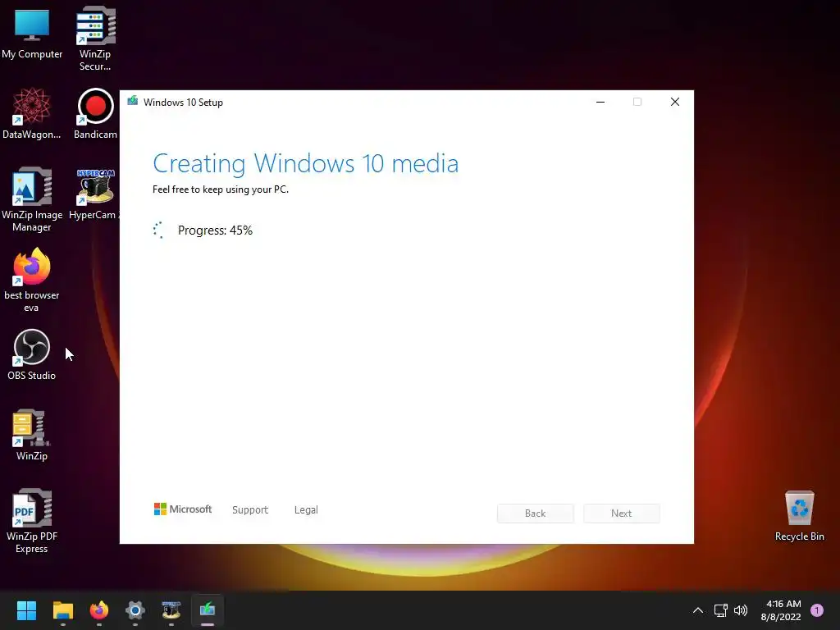Open the Windows Start menu
Screen dimensions: 840x630
[x=26, y=610]
